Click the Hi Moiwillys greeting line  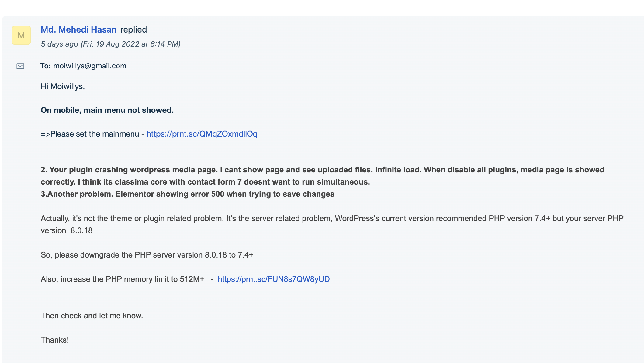pos(63,86)
